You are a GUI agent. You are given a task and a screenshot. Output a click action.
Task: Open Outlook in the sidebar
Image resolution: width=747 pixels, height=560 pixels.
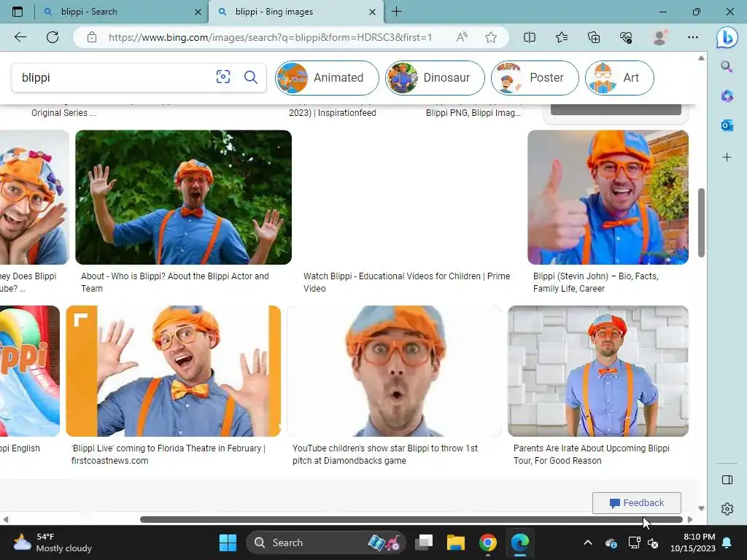click(727, 125)
